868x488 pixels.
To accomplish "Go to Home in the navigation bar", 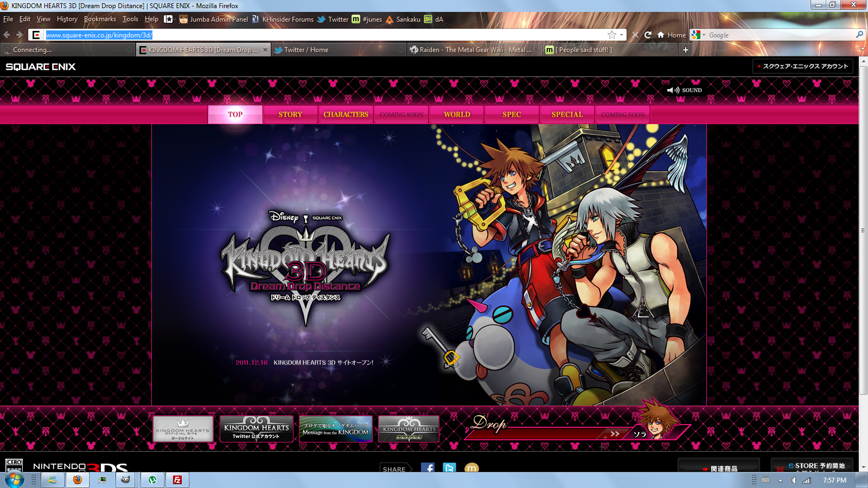I will [x=672, y=35].
